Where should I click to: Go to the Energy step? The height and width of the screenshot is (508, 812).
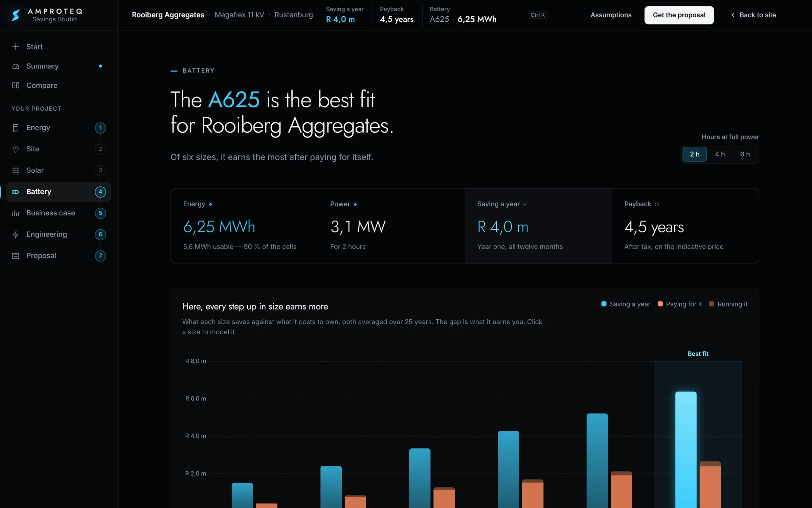pos(59,128)
